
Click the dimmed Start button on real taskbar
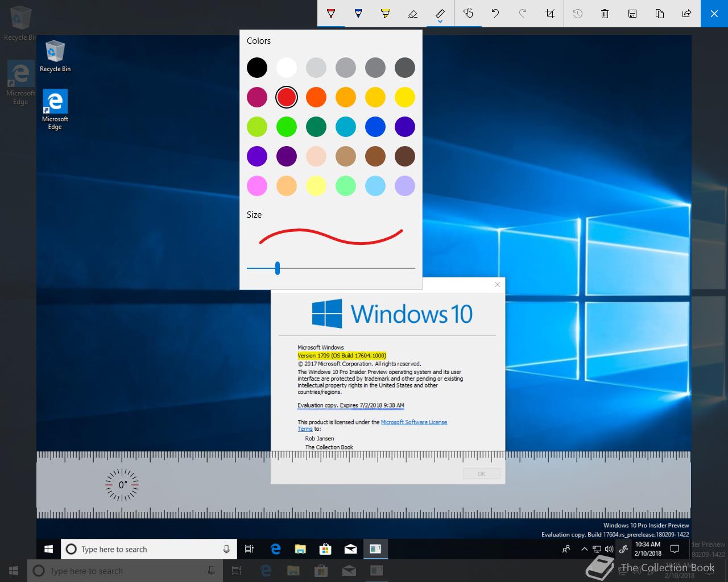[14, 571]
